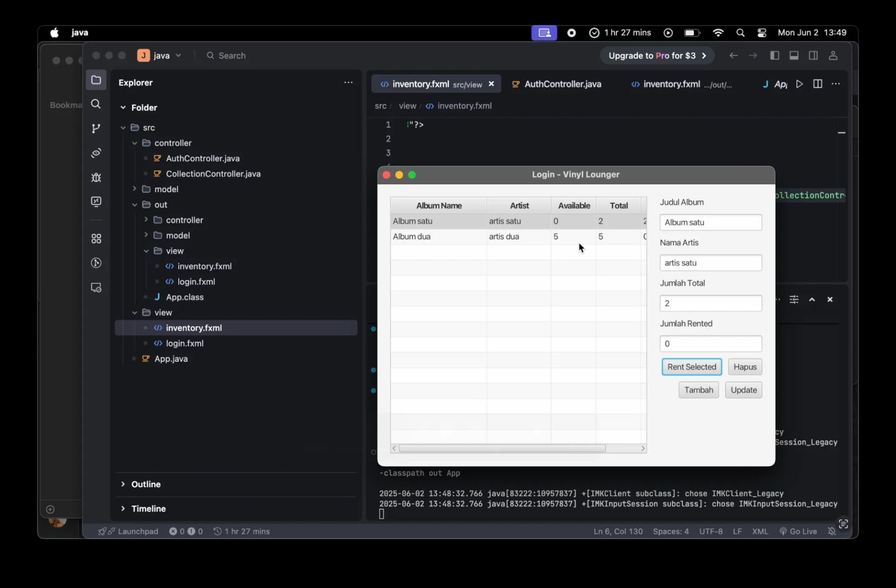Open the Search icon in the activity bar
896x588 pixels.
(x=96, y=104)
